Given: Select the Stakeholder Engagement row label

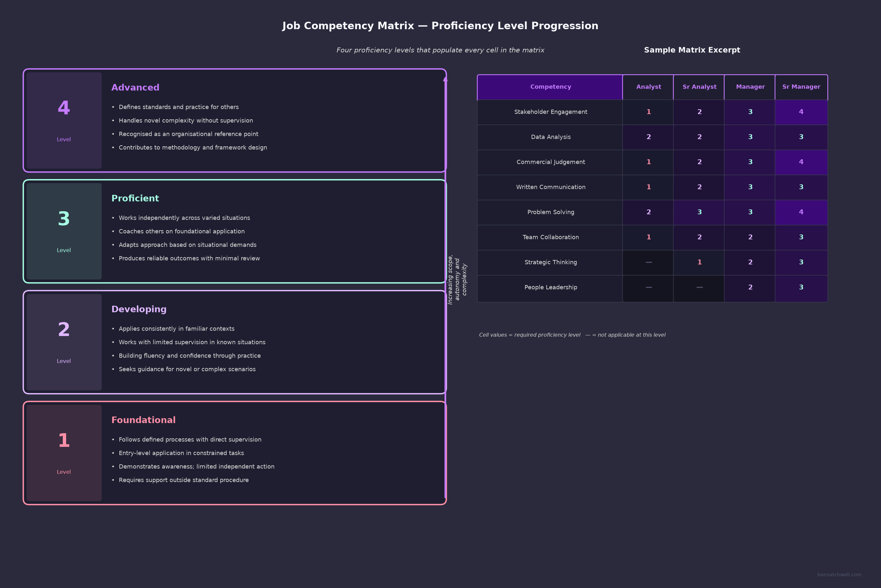Looking at the screenshot, I should [x=551, y=112].
